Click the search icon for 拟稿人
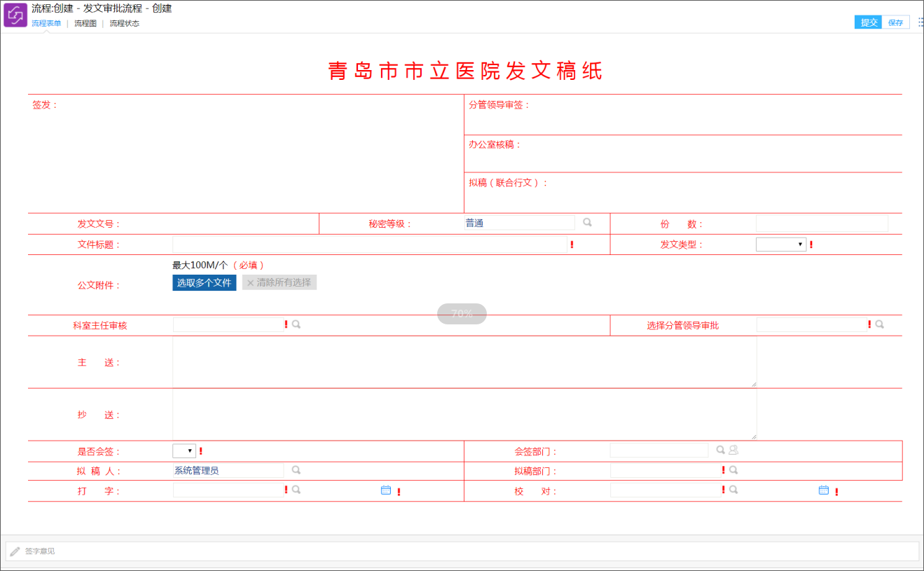Viewport: 924px width, 571px height. tap(296, 470)
